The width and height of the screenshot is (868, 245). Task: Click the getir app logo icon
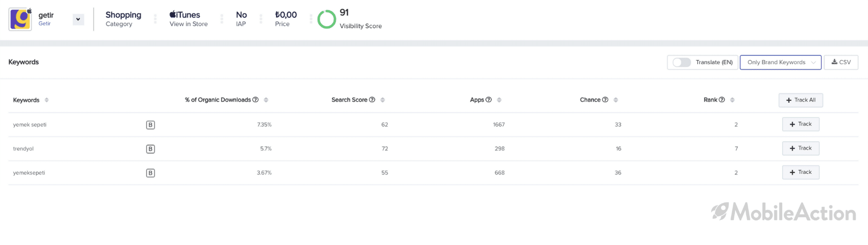click(20, 19)
